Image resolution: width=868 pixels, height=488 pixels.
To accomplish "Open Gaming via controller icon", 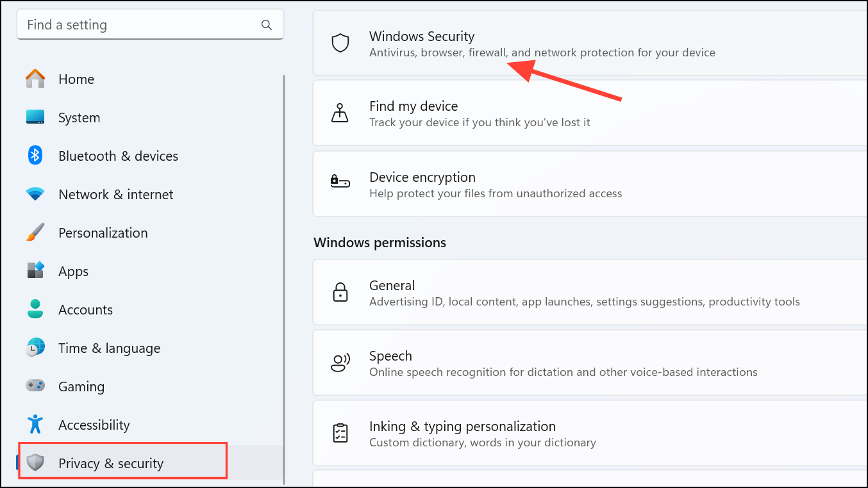I will tap(35, 386).
